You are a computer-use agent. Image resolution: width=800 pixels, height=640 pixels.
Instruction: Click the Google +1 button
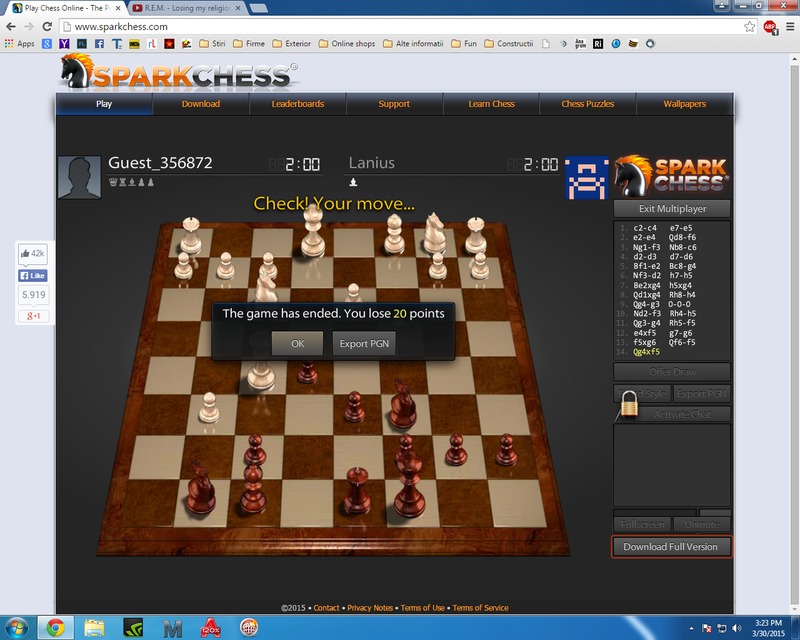[33, 316]
